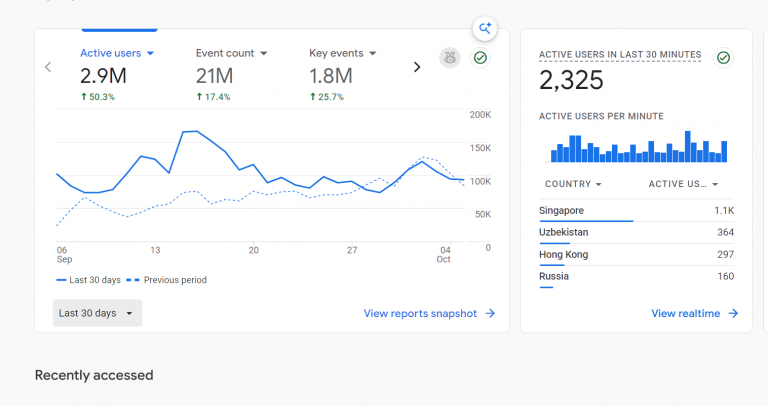Click the 25.7% increase indicator

pos(327,97)
